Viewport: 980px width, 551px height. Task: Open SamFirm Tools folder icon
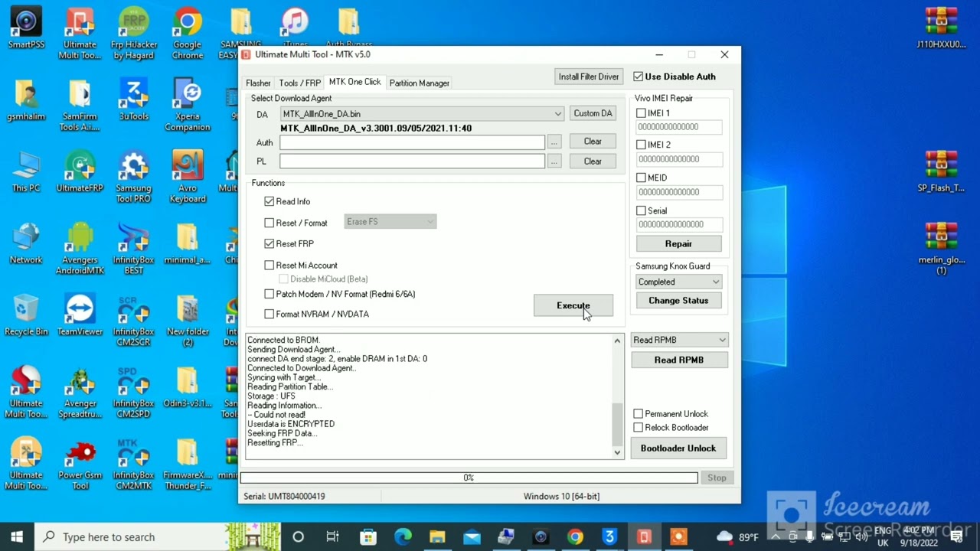coord(80,106)
